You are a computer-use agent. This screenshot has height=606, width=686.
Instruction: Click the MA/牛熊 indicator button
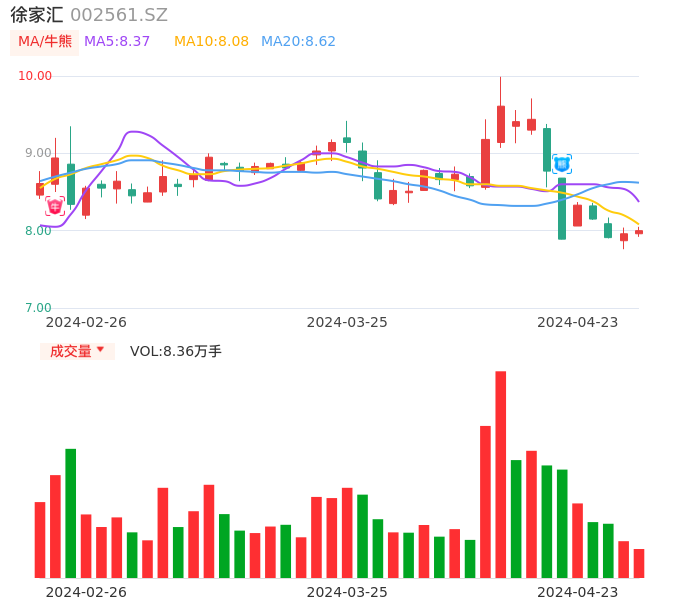click(45, 42)
